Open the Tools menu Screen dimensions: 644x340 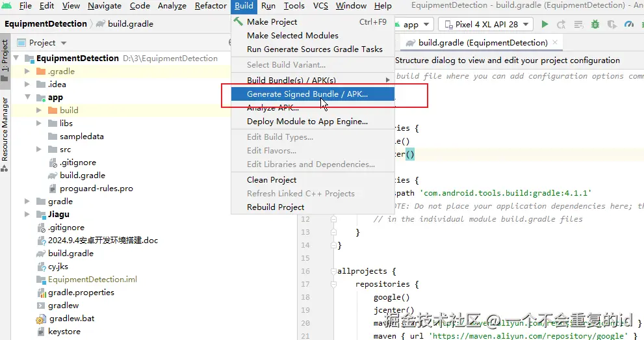click(x=294, y=6)
